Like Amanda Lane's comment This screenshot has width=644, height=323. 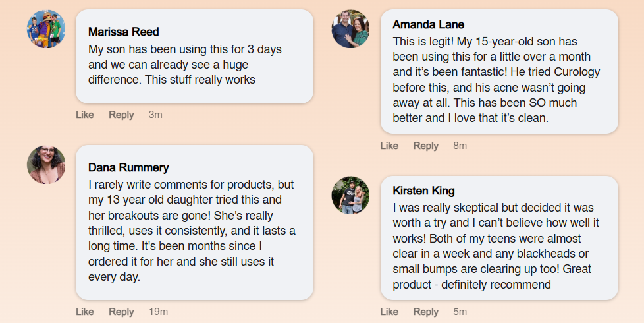[389, 146]
